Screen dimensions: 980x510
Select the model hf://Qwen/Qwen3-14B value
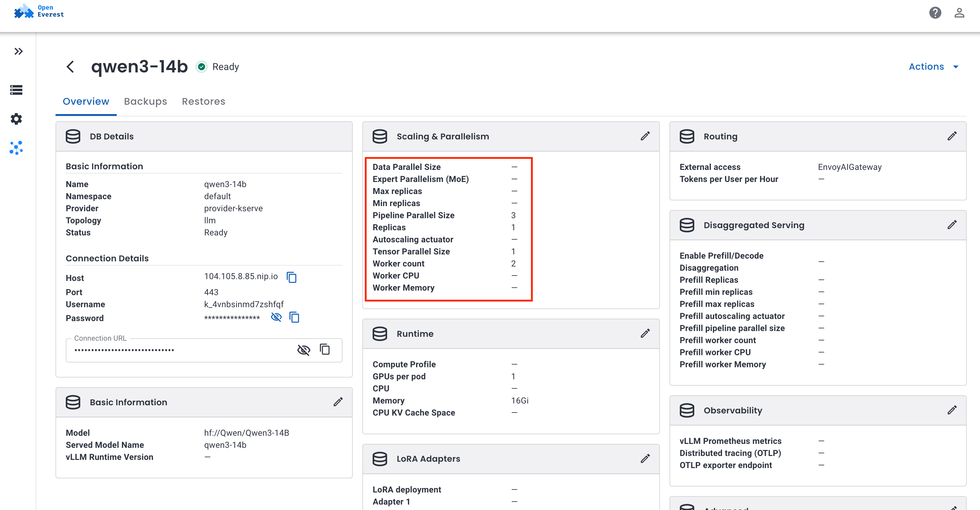247,433
